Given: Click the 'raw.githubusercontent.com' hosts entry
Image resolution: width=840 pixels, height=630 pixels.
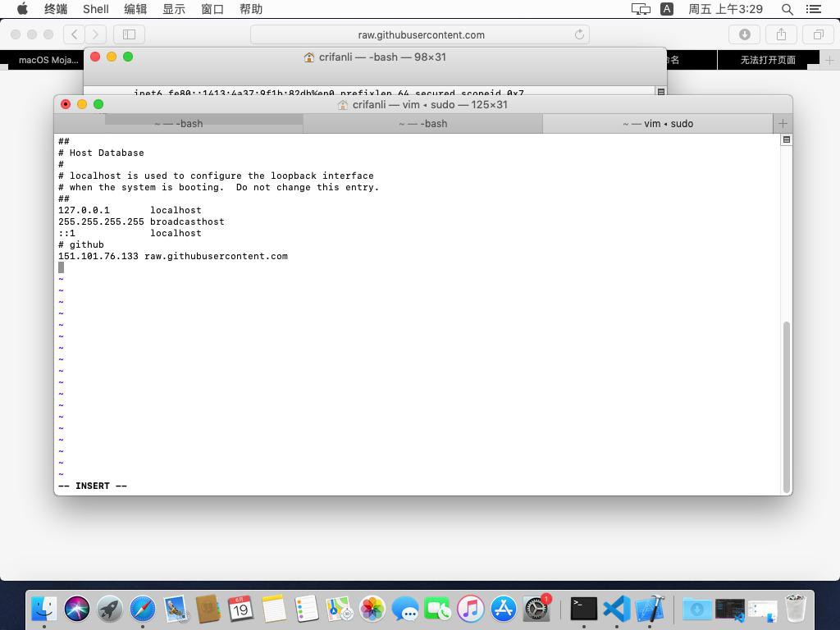Looking at the screenshot, I should coord(173,256).
